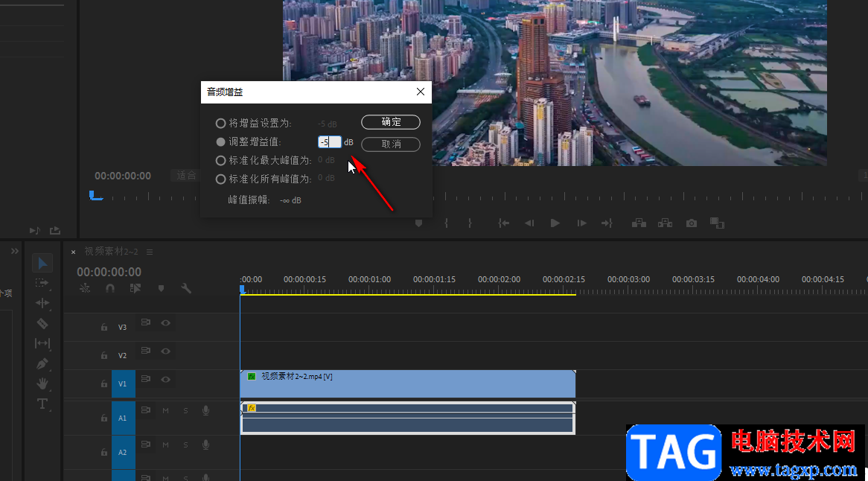Click A2 track target header
The height and width of the screenshot is (481, 868).
pyautogui.click(x=123, y=452)
